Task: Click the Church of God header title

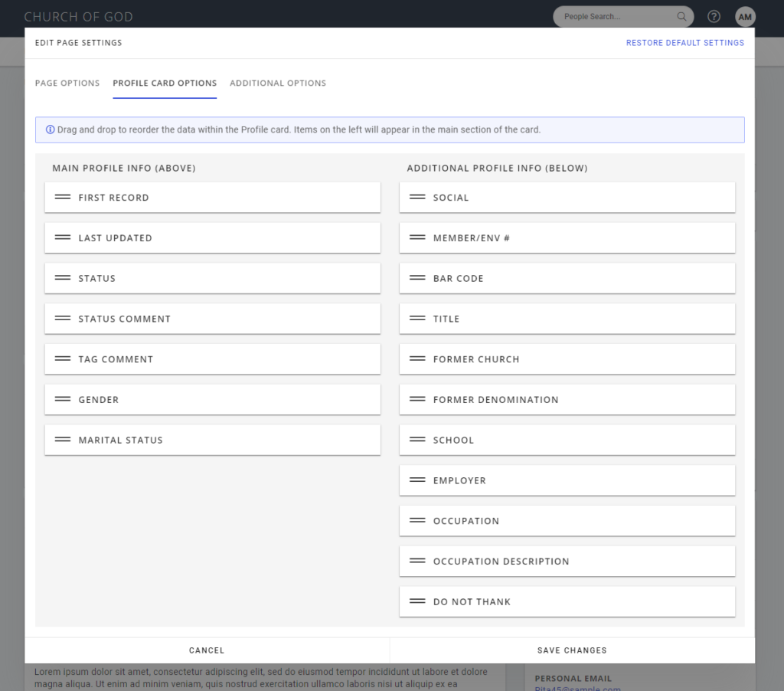Action: pos(79,17)
